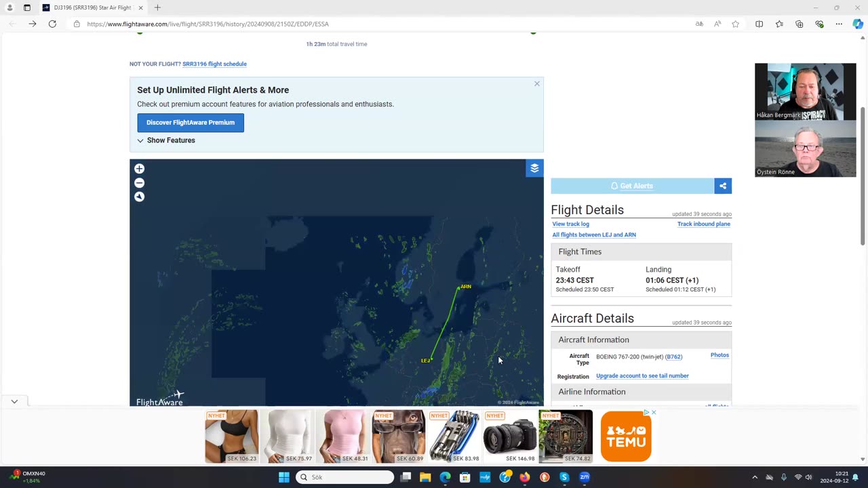Open the B762 aircraft type link
Image resolution: width=868 pixels, height=488 pixels.
[673, 357]
